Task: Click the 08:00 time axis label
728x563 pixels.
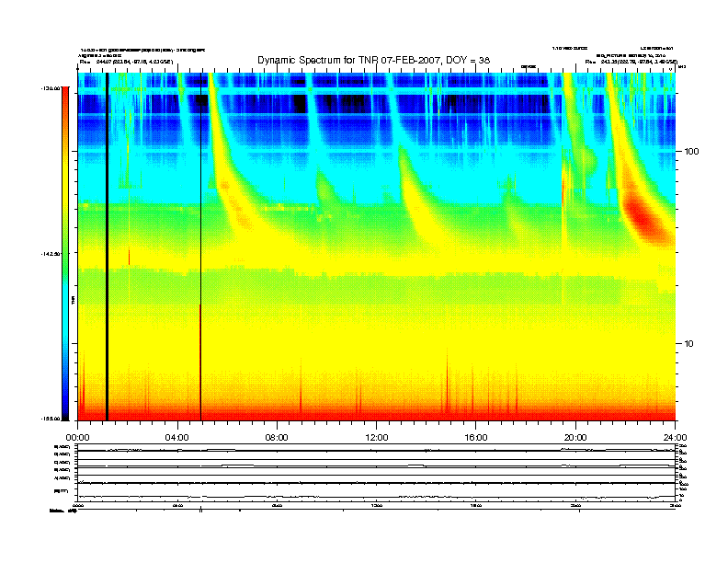Action: 277,438
